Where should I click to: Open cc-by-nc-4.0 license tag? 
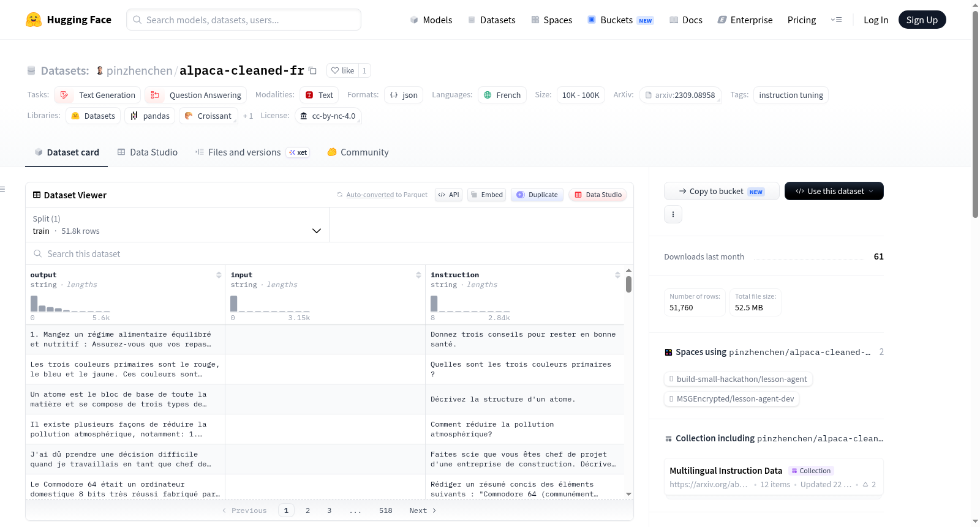click(x=328, y=116)
